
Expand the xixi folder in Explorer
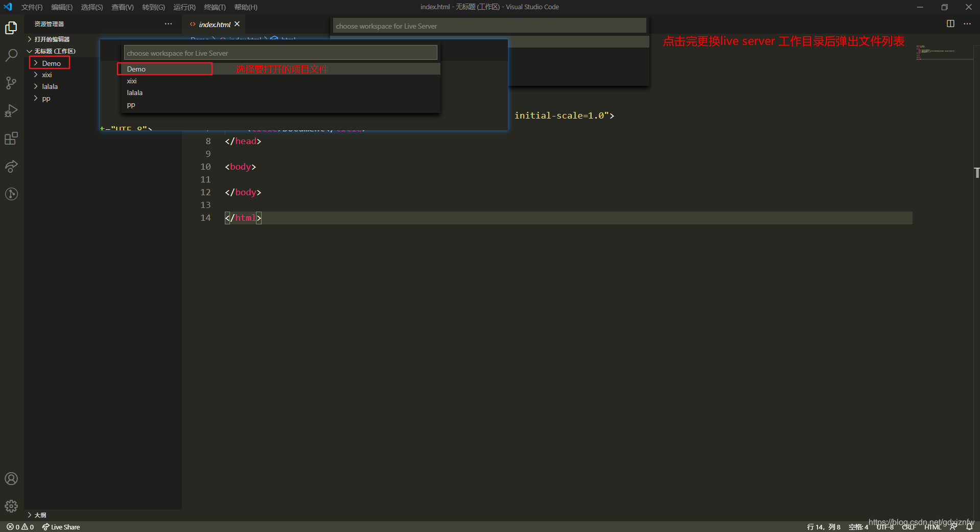tap(46, 75)
